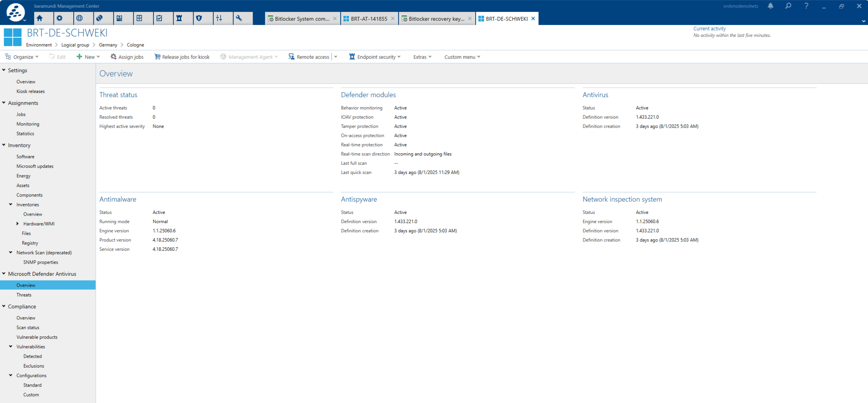868x403 pixels.
Task: Click the rook tower module icon
Action: click(x=179, y=18)
